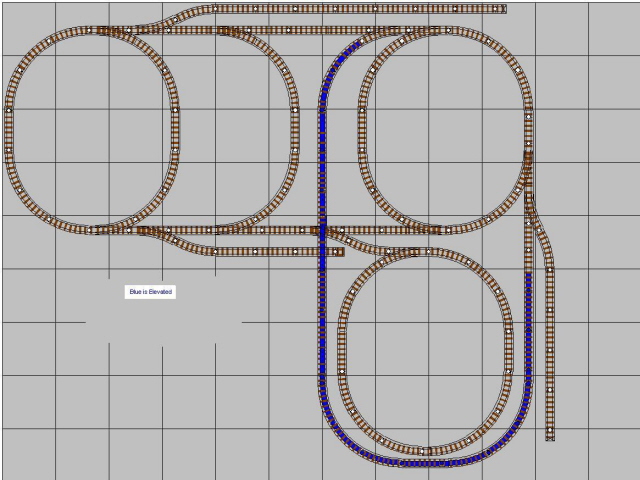
Task: Click where the blue track crosses the horizontal tracks
Action: [322, 231]
